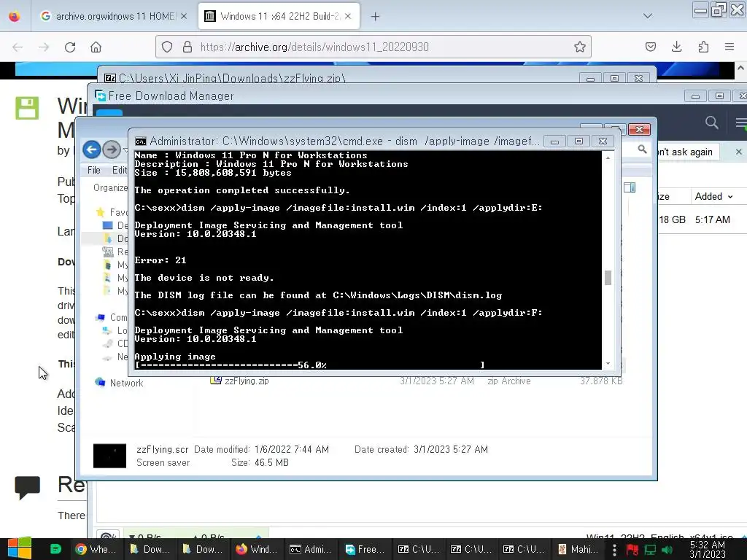The width and height of the screenshot is (747, 560).
Task: Open the Windows Start button
Action: pos(19,548)
